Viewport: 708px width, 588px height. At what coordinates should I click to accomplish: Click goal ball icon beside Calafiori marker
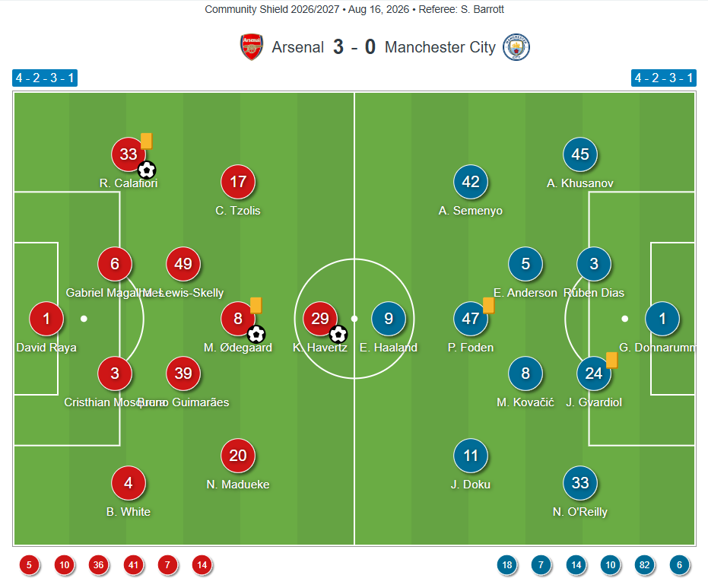(147, 170)
